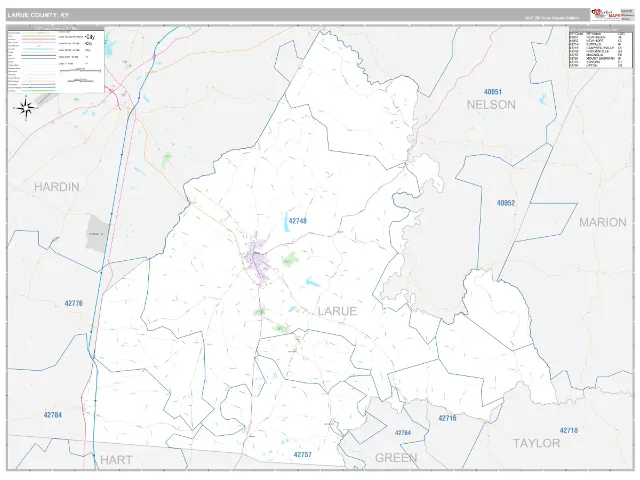Click the purple city area in Larue
The image size is (640, 480).
pyautogui.click(x=257, y=259)
